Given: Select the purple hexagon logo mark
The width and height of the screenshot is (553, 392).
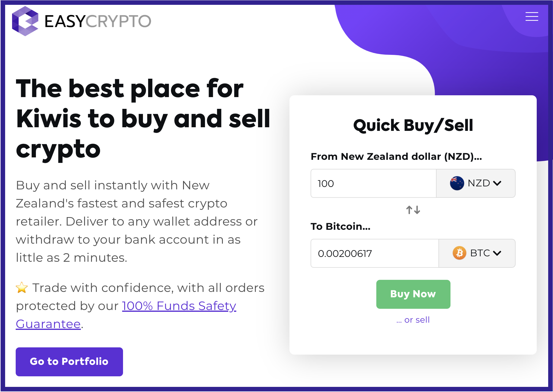Looking at the screenshot, I should click(x=26, y=22).
